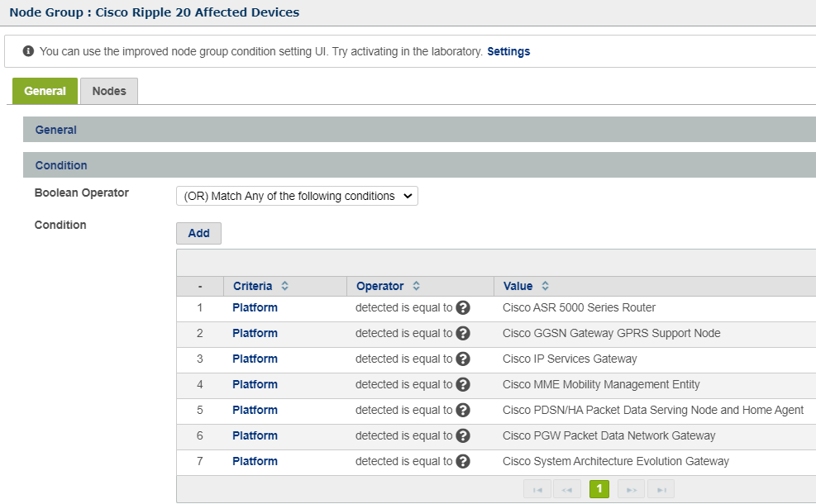
Task: Select the General tab
Action: click(45, 91)
